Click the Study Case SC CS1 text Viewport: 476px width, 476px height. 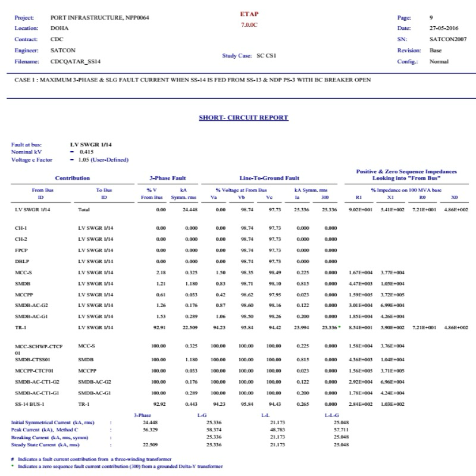[249, 55]
